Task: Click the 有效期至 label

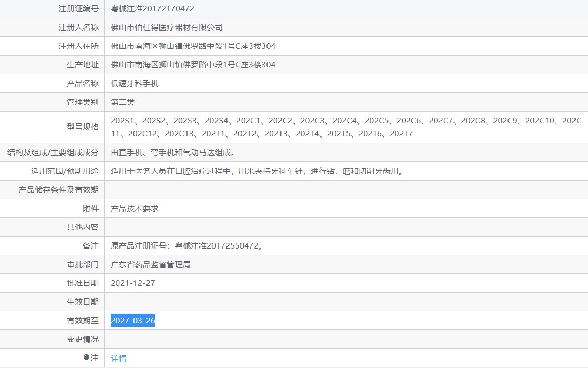Action: click(x=83, y=321)
